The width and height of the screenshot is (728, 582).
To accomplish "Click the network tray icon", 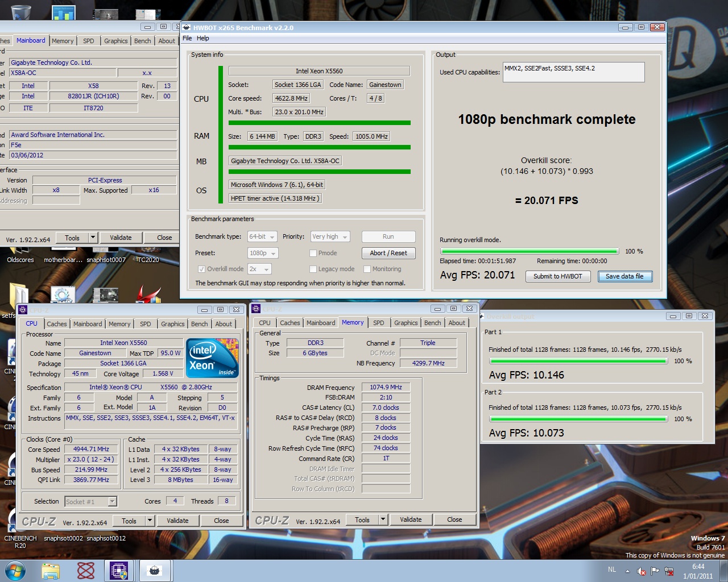I will 669,571.
